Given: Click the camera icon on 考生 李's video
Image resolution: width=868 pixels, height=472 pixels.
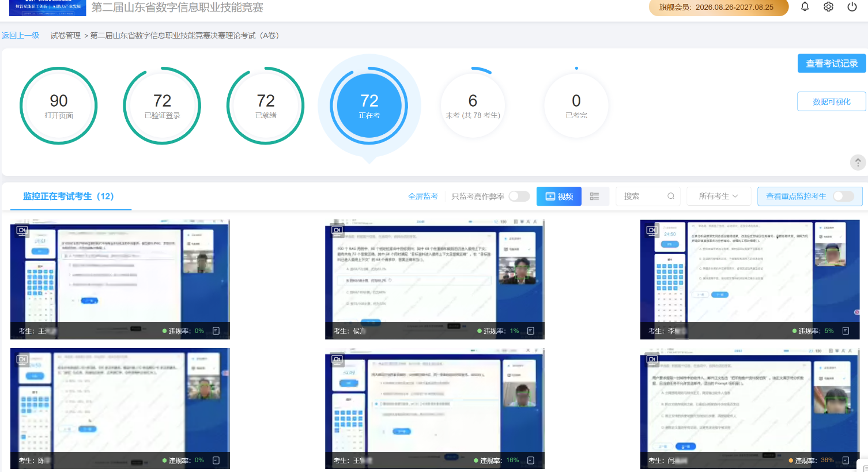Looking at the screenshot, I should pos(652,231).
